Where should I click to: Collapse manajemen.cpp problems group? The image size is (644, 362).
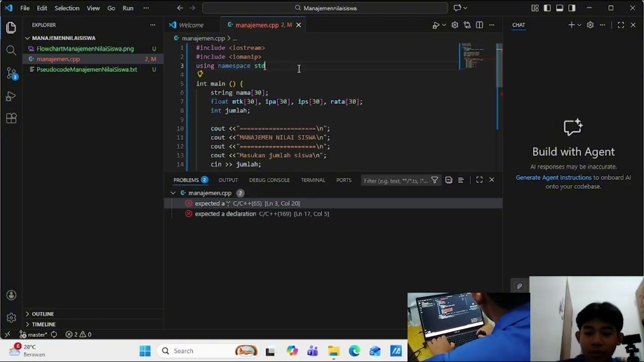pos(173,193)
